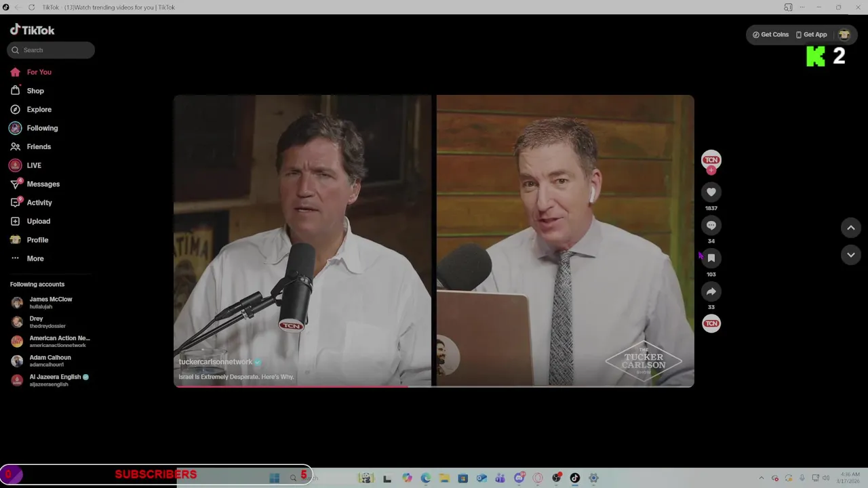Open Discord from the taskbar

519,478
